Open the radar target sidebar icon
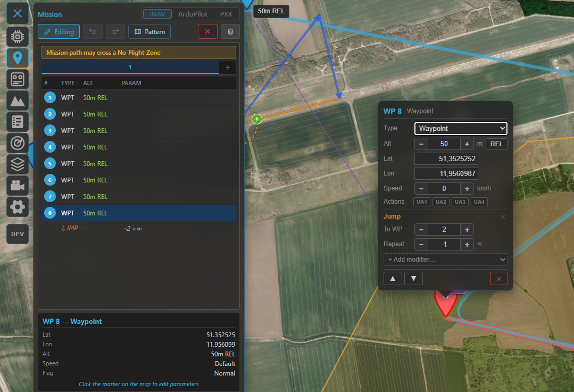The image size is (574, 392). tap(18, 143)
